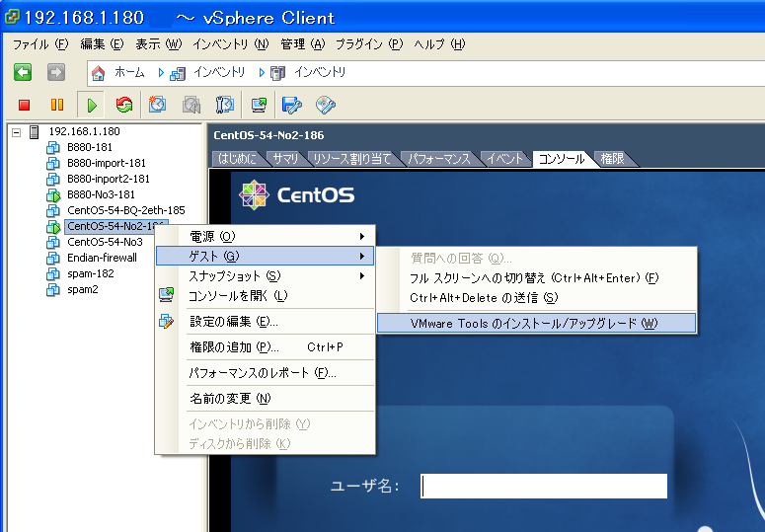Switch to the リソース割り当て tab
Image resolution: width=765 pixels, height=532 pixels.
tap(352, 159)
